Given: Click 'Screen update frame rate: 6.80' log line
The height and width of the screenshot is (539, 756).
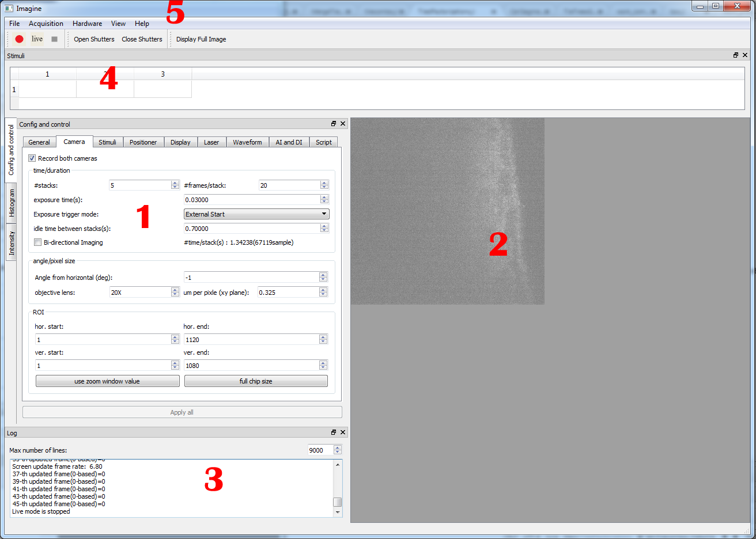Looking at the screenshot, I should 57,466.
